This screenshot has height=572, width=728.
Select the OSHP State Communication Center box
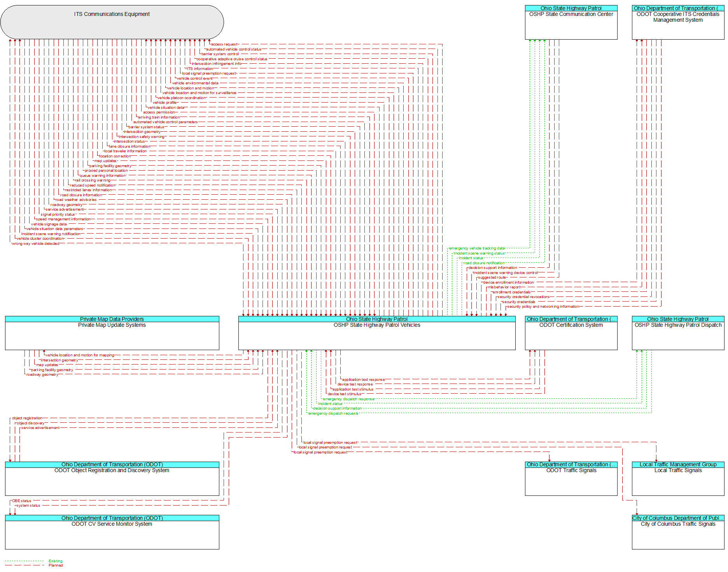point(571,22)
